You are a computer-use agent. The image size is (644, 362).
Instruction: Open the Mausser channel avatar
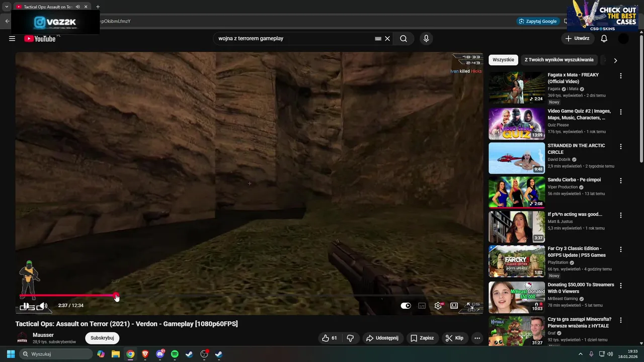(x=22, y=338)
